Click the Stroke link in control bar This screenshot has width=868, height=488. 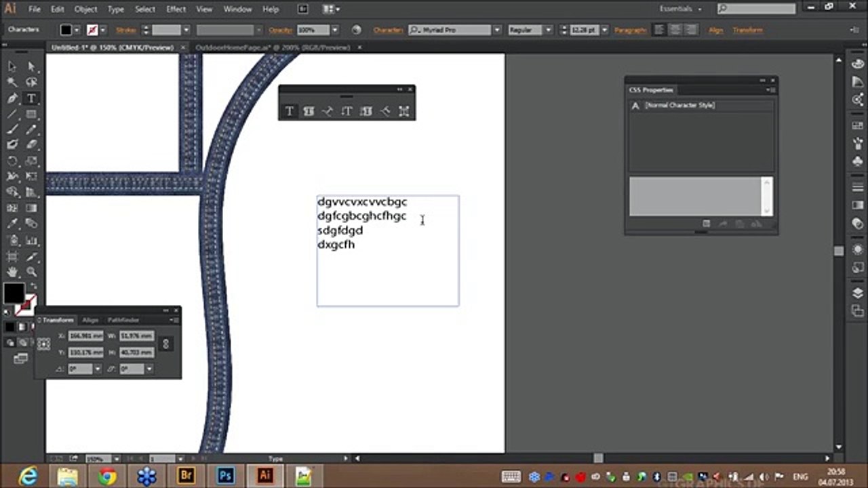(126, 30)
